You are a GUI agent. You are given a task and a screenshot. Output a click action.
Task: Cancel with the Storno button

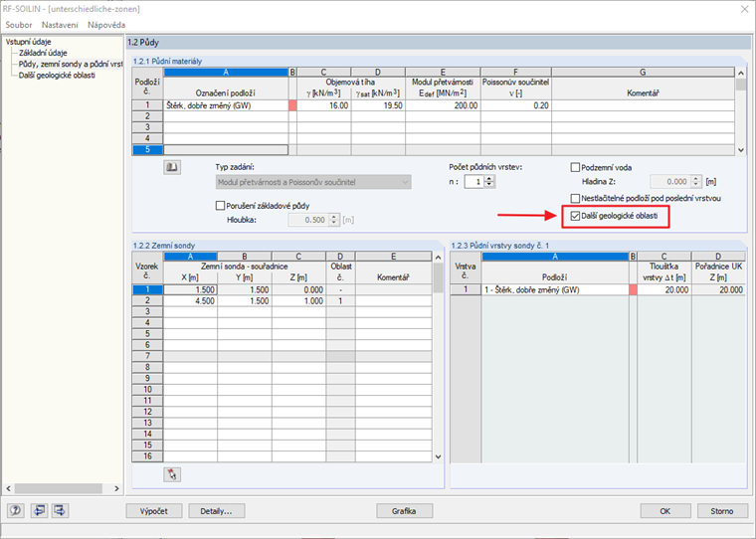click(x=722, y=511)
